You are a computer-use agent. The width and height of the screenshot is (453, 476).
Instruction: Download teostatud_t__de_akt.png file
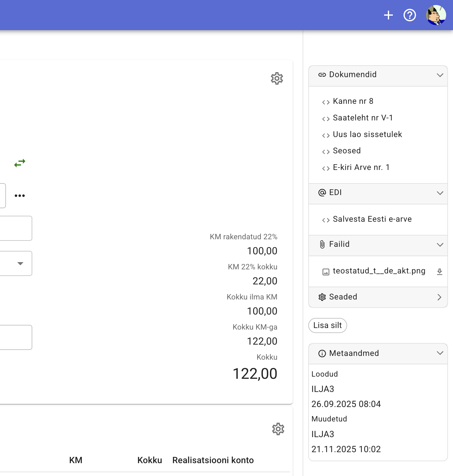pos(440,272)
